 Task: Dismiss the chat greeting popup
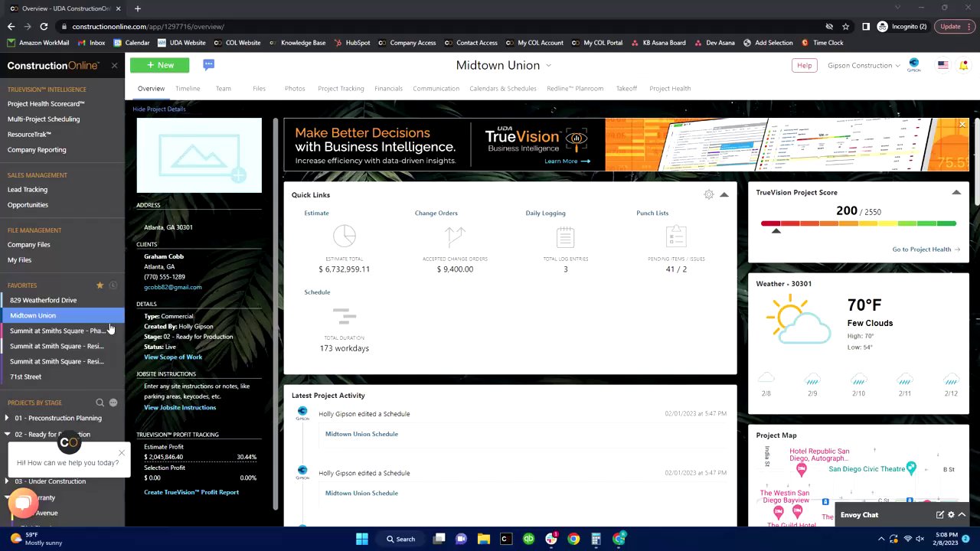[x=121, y=453]
